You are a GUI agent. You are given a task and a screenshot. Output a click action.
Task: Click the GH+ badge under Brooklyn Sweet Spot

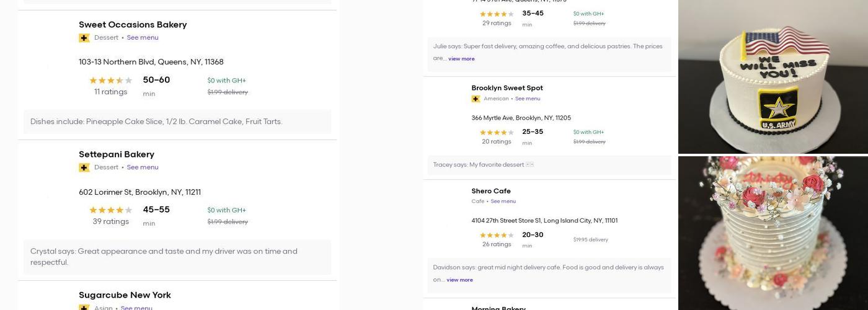coord(476,99)
